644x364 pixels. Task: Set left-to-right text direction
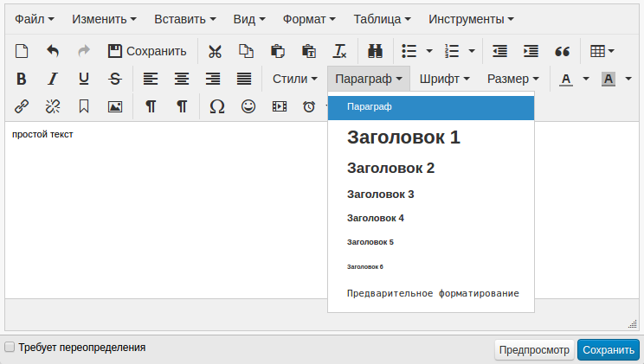pos(151,106)
